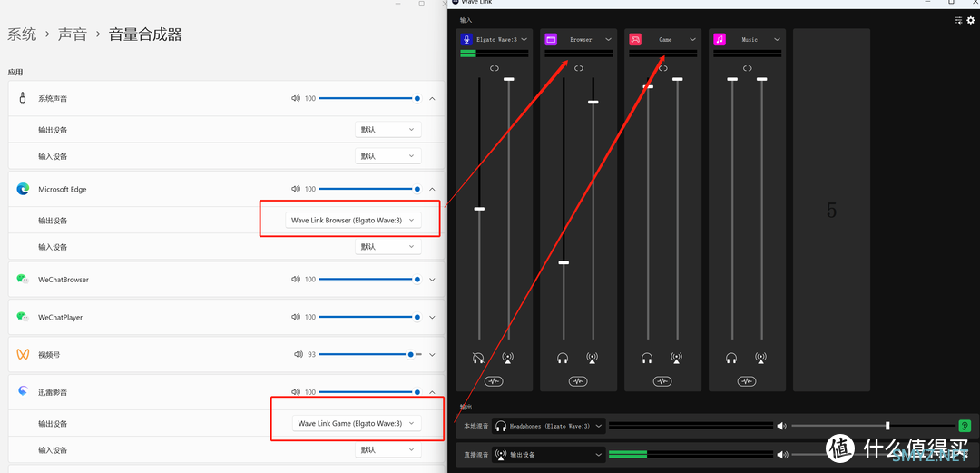Open effects button under Music channel
Screen dimensions: 980x473
tap(747, 381)
